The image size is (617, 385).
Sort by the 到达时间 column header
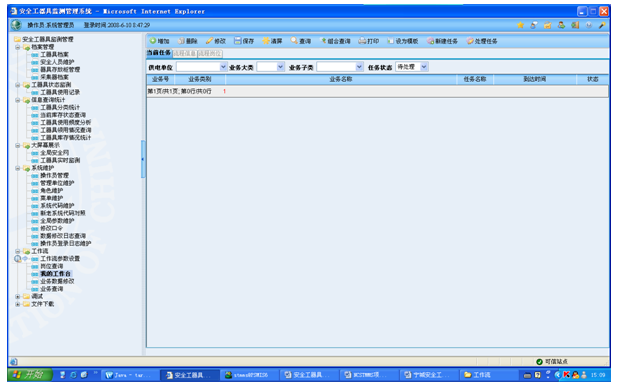pyautogui.click(x=534, y=79)
